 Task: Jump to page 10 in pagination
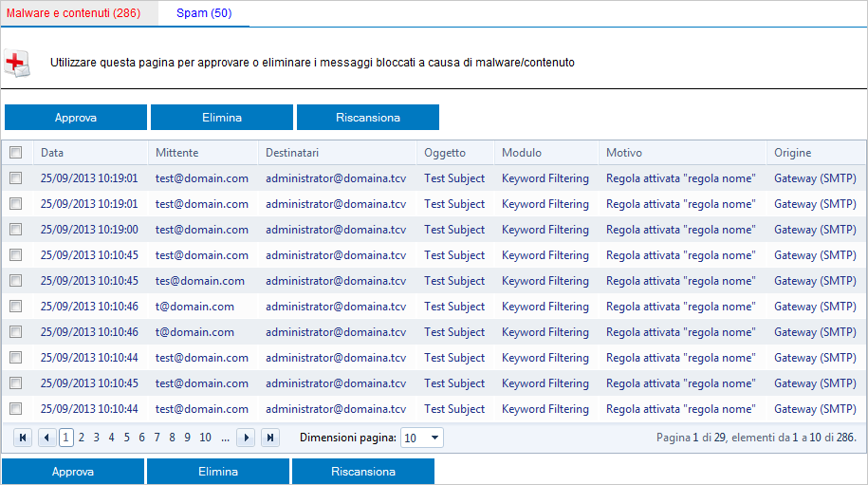(x=205, y=438)
